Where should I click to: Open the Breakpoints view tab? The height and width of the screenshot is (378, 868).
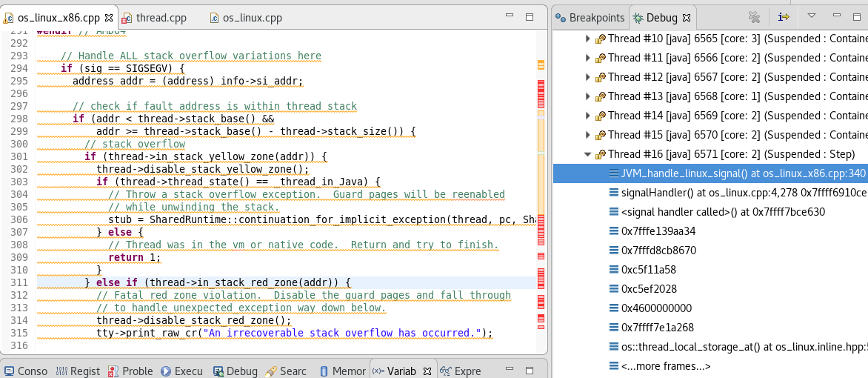(590, 18)
